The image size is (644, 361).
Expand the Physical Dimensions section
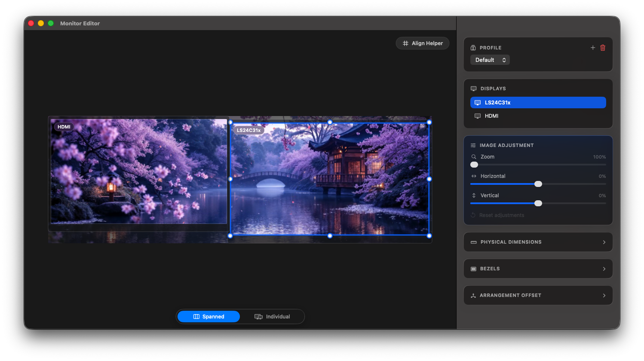pos(538,242)
